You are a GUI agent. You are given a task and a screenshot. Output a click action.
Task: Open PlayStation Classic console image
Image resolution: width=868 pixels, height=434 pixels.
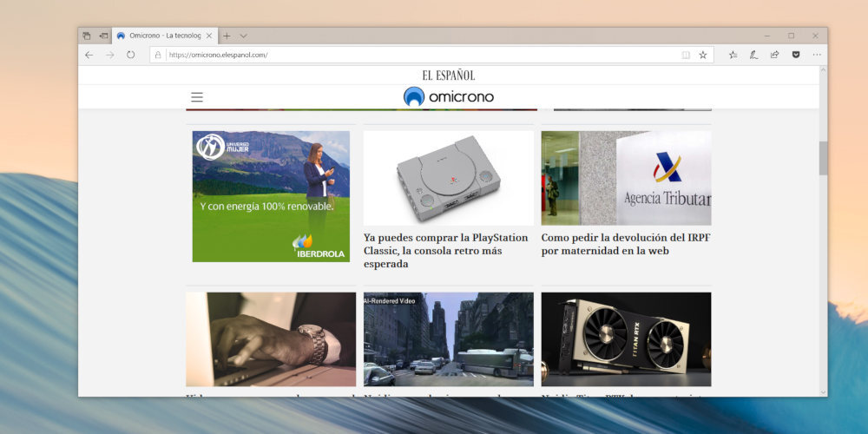449,178
